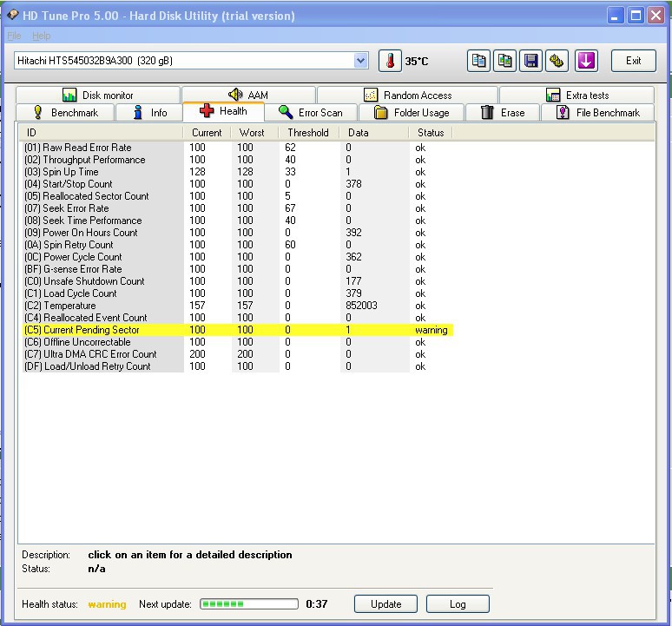This screenshot has width=672, height=626.
Task: Open the Info tab
Action: tap(149, 112)
